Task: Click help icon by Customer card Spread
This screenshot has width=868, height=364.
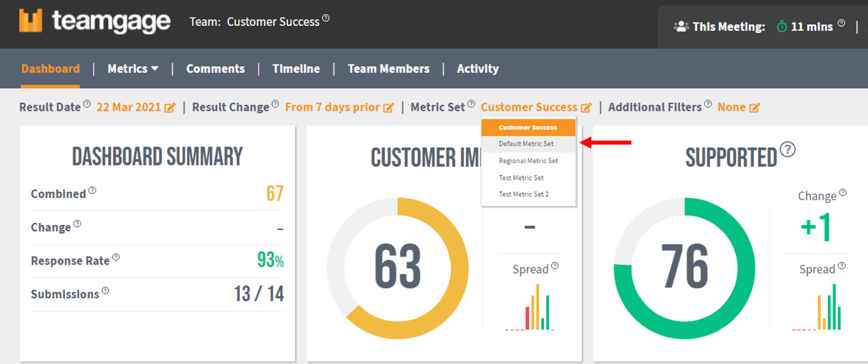Action: [x=555, y=266]
